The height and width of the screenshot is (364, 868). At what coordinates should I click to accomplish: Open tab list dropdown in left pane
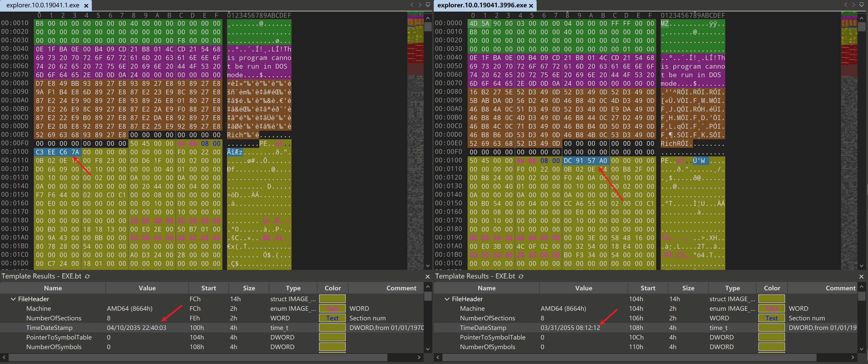pyautogui.click(x=428, y=5)
